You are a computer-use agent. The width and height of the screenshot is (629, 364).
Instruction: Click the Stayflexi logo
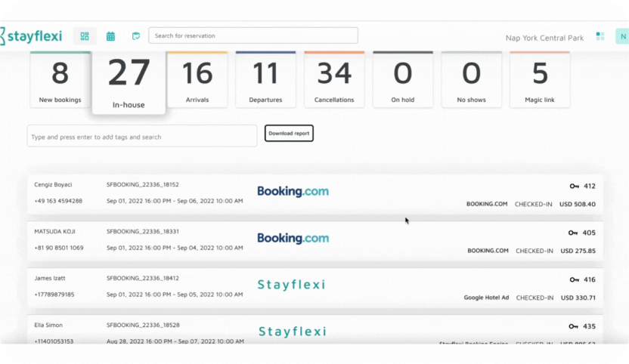click(31, 36)
